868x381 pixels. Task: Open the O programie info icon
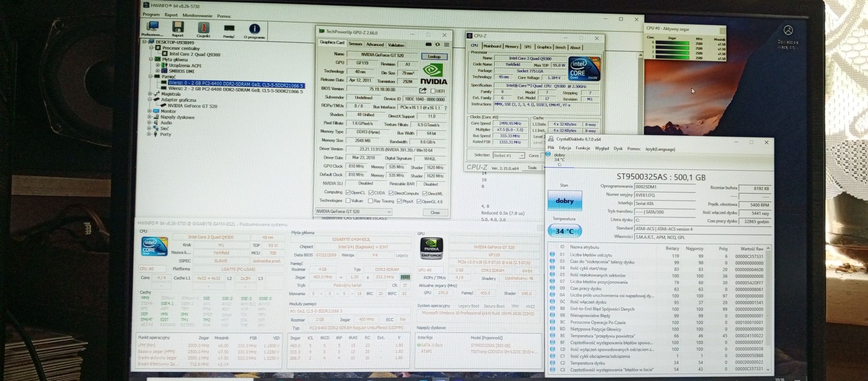point(254,29)
